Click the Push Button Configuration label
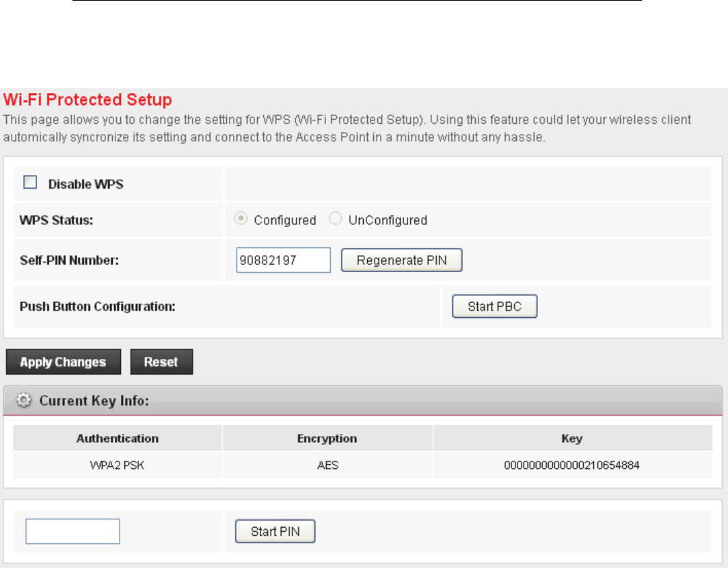 97,307
